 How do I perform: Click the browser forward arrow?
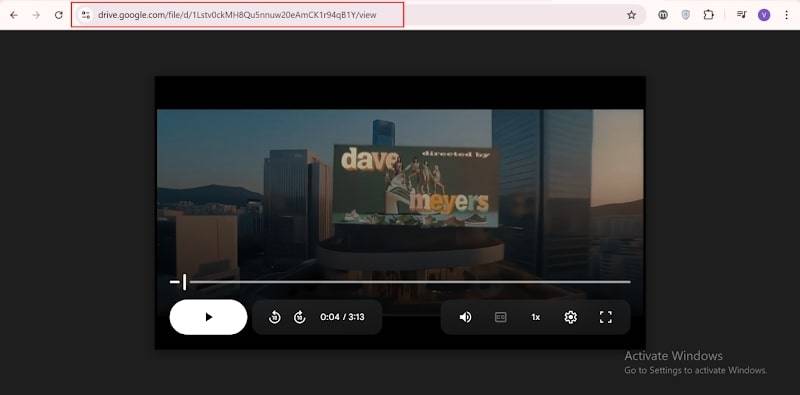tap(36, 15)
